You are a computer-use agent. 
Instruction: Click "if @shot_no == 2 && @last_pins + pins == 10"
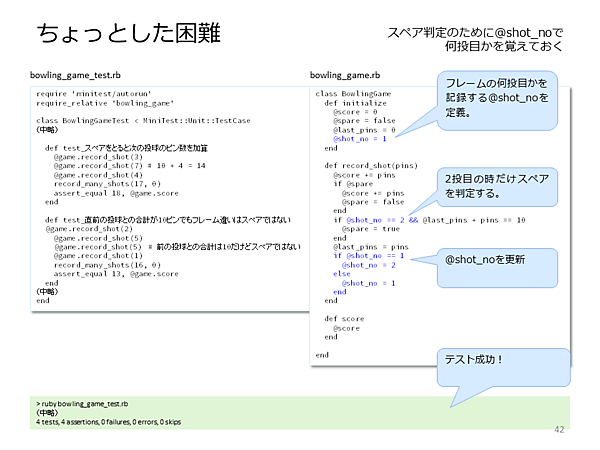pos(429,220)
